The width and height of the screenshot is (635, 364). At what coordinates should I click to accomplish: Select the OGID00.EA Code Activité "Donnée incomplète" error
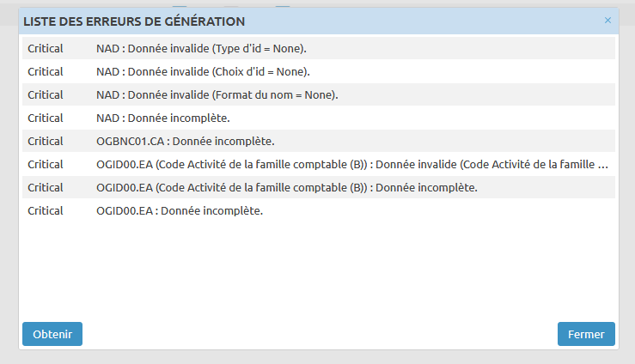287,187
